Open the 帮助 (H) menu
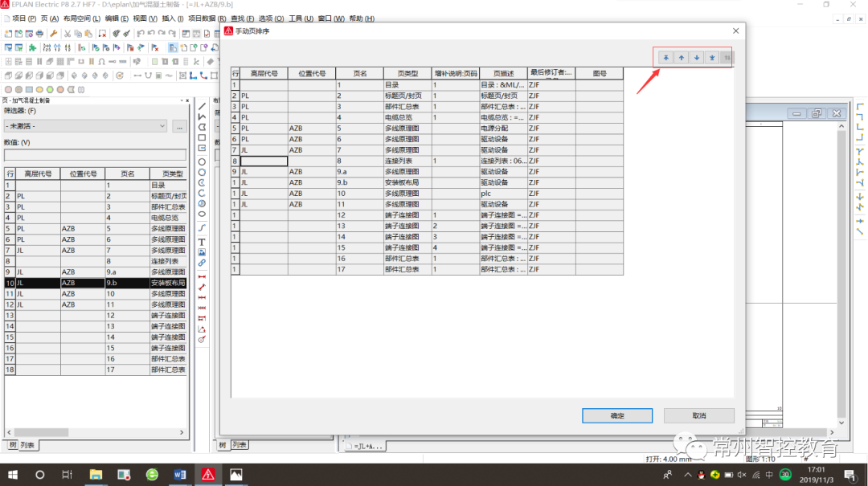Viewport: 868px width, 486px height. coord(362,18)
